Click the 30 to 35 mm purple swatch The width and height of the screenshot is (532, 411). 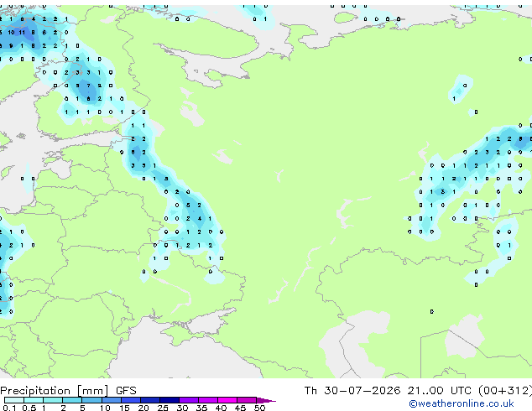click(189, 400)
